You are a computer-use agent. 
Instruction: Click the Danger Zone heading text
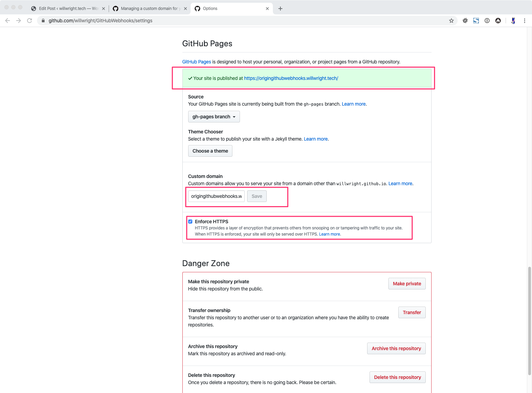pos(206,263)
